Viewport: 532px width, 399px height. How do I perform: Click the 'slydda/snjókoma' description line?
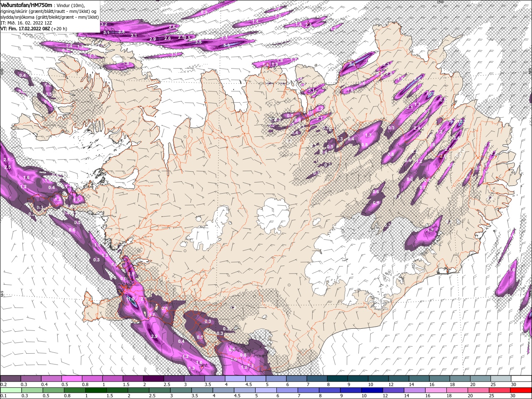(49, 17)
